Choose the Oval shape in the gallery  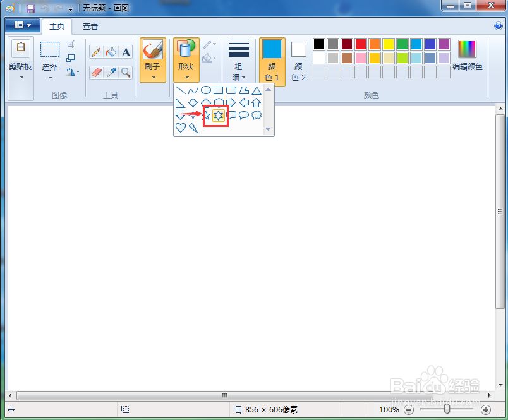pyautogui.click(x=206, y=90)
